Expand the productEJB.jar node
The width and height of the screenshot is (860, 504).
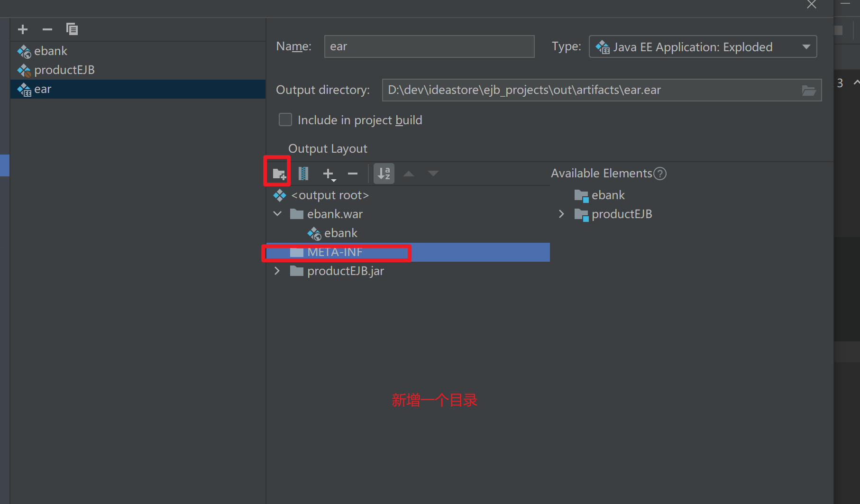(277, 271)
